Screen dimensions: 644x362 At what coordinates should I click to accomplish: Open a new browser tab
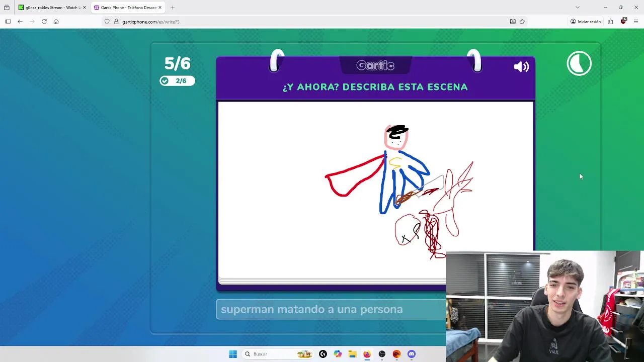[x=173, y=8]
